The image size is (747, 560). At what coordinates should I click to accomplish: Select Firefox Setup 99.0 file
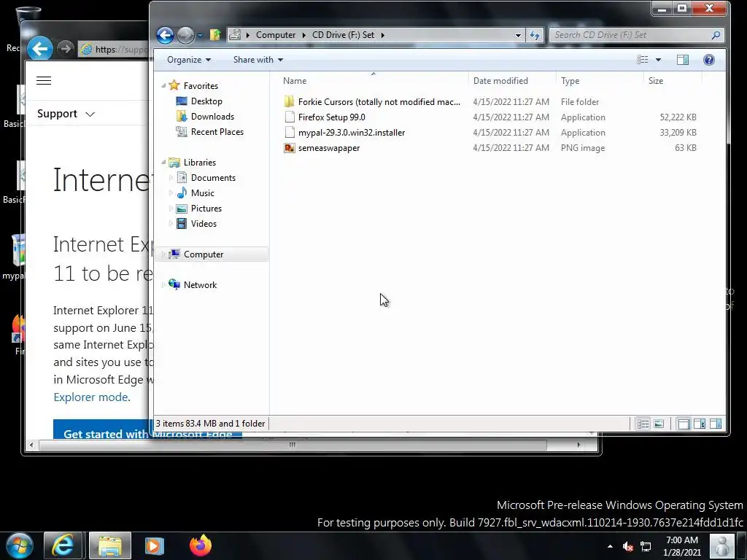click(x=332, y=117)
